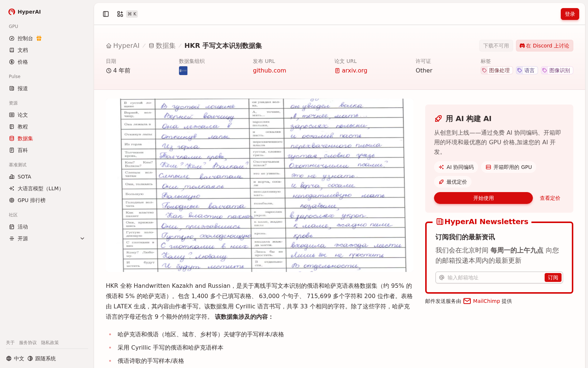Go to HyperAI home breadcrumb

[x=123, y=46]
